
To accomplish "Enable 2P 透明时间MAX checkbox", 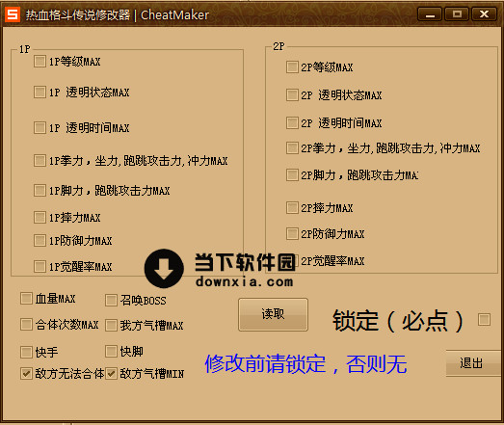I will tap(292, 122).
